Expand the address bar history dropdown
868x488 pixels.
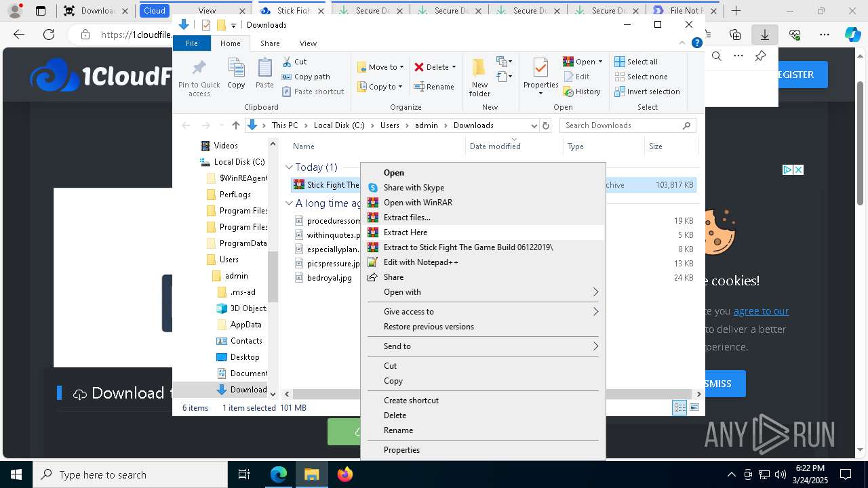tap(534, 125)
